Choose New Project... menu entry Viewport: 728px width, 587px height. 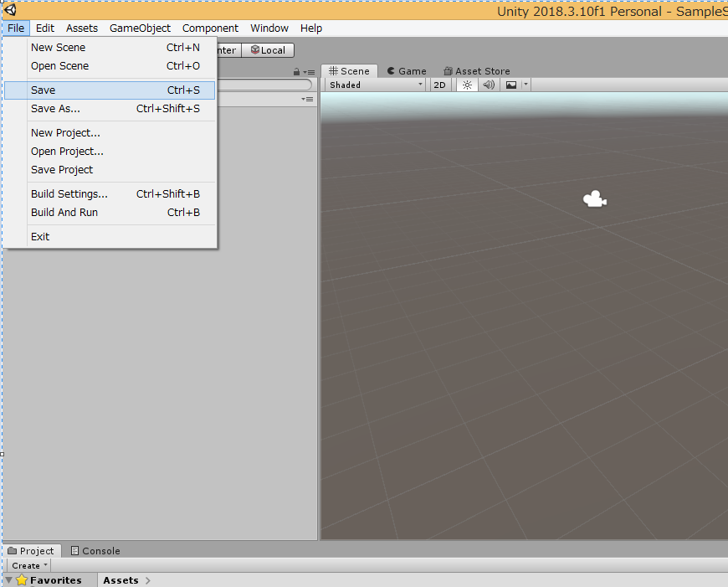click(x=110, y=133)
